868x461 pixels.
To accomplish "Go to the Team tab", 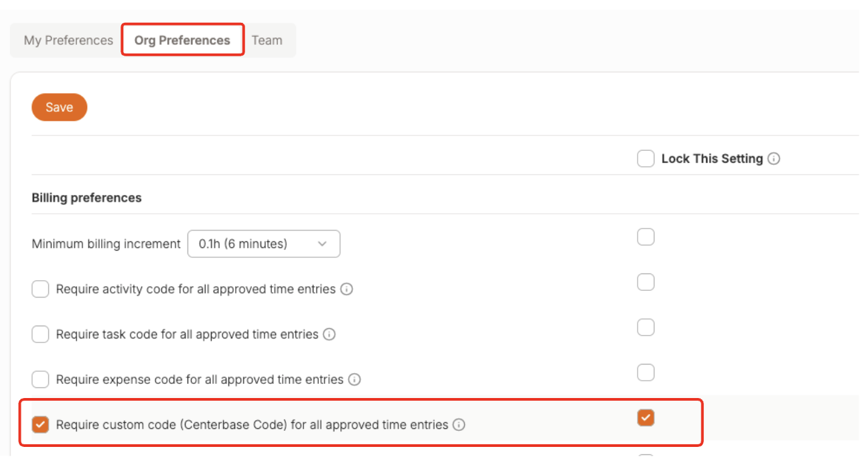I will (267, 40).
